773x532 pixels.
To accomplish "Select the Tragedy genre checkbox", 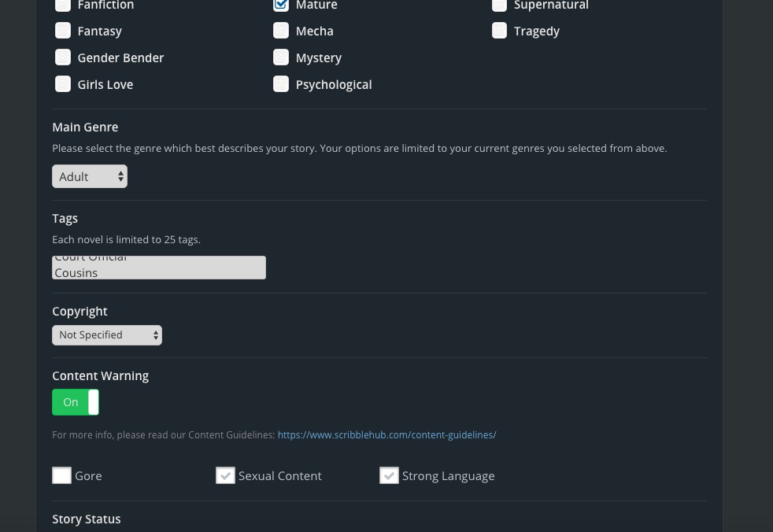I will tap(499, 31).
